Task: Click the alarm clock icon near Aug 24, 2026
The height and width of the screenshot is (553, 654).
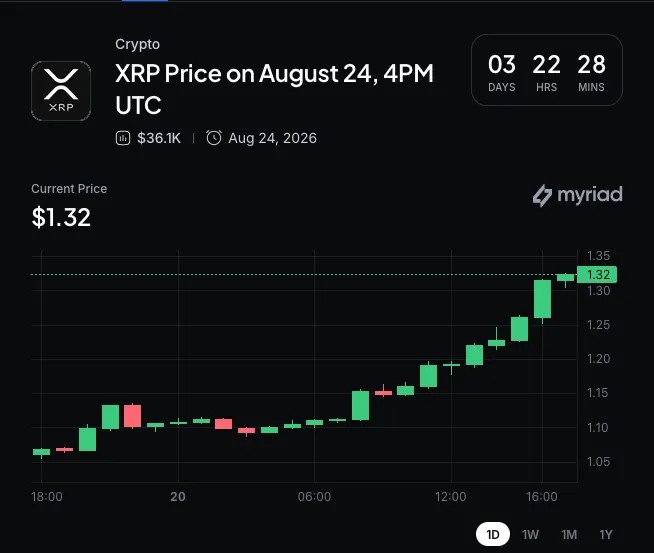Action: (214, 138)
